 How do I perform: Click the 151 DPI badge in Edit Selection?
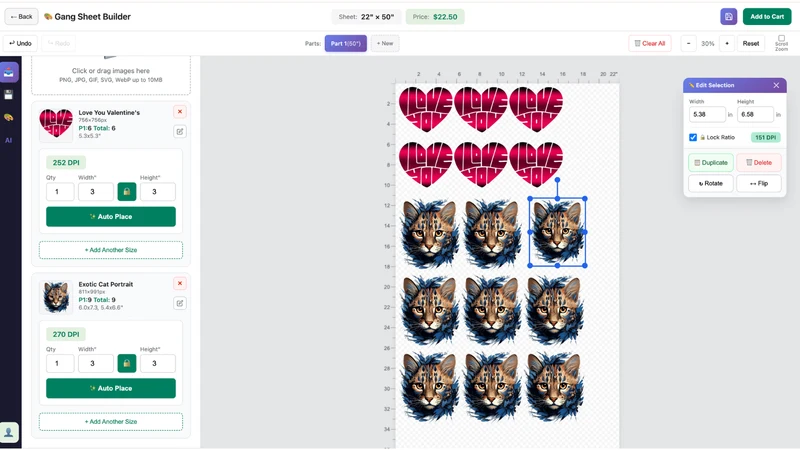765,137
